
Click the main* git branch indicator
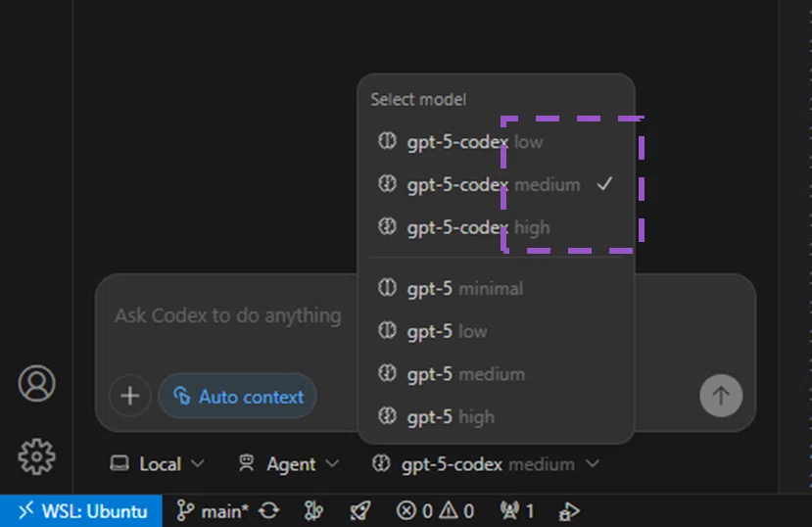pyautogui.click(x=213, y=511)
